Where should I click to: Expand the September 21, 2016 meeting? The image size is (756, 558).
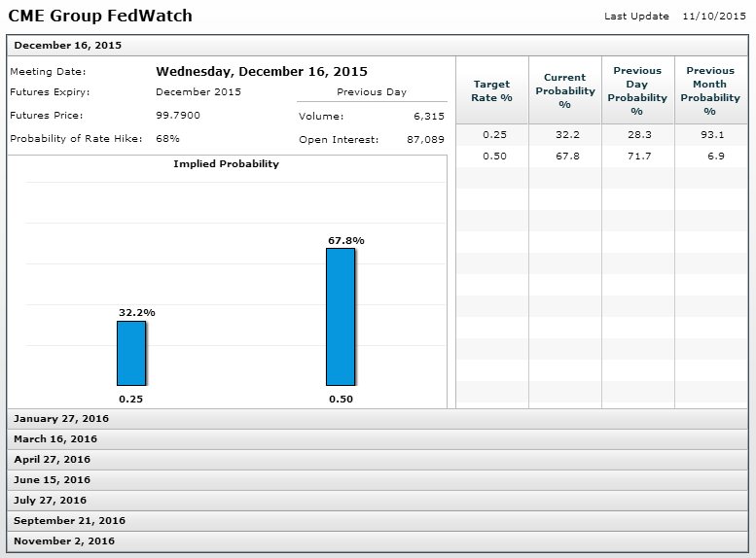378,520
